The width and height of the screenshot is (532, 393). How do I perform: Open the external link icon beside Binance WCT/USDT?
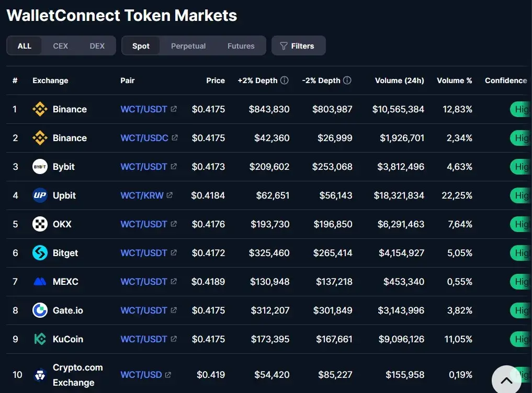point(174,109)
